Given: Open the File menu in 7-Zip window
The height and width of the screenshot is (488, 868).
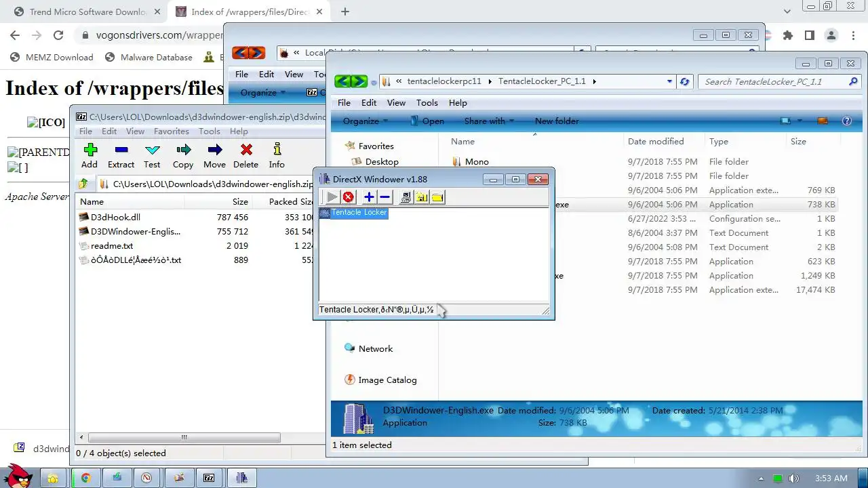Looking at the screenshot, I should point(85,131).
